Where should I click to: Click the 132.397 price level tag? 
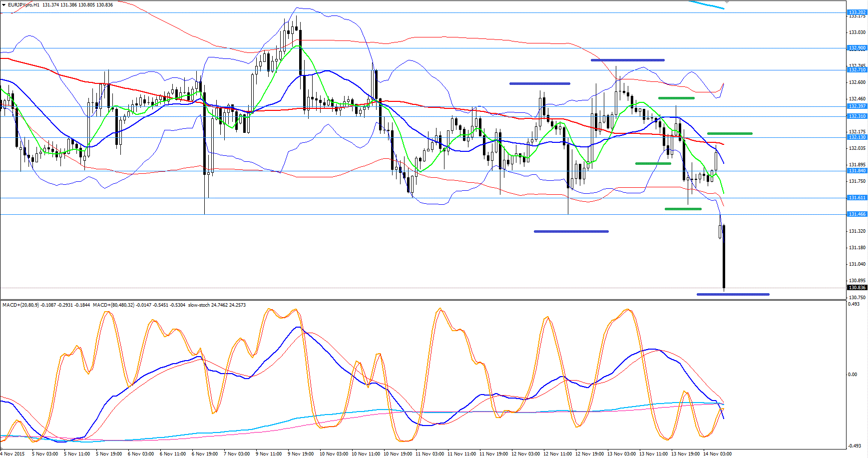(857, 106)
